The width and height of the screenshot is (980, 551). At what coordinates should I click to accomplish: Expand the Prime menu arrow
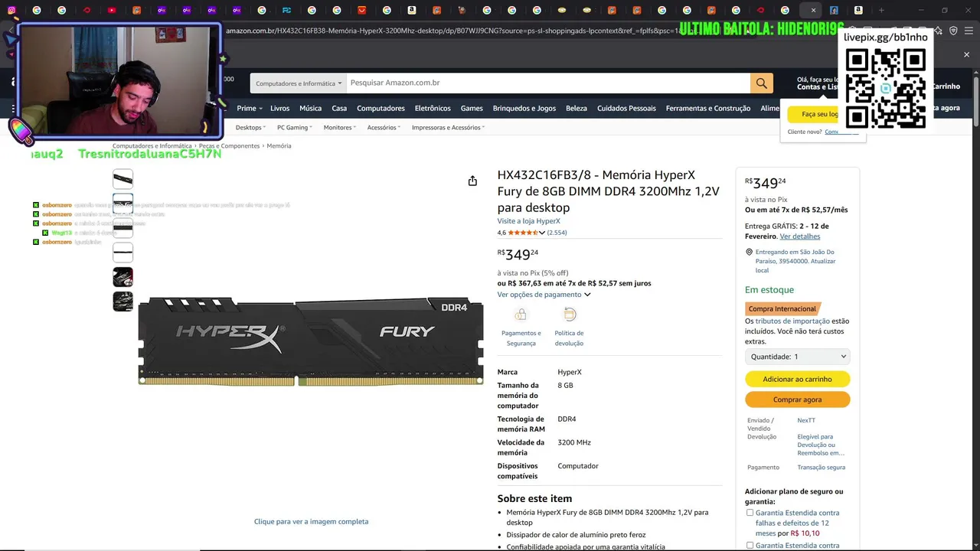pos(260,109)
